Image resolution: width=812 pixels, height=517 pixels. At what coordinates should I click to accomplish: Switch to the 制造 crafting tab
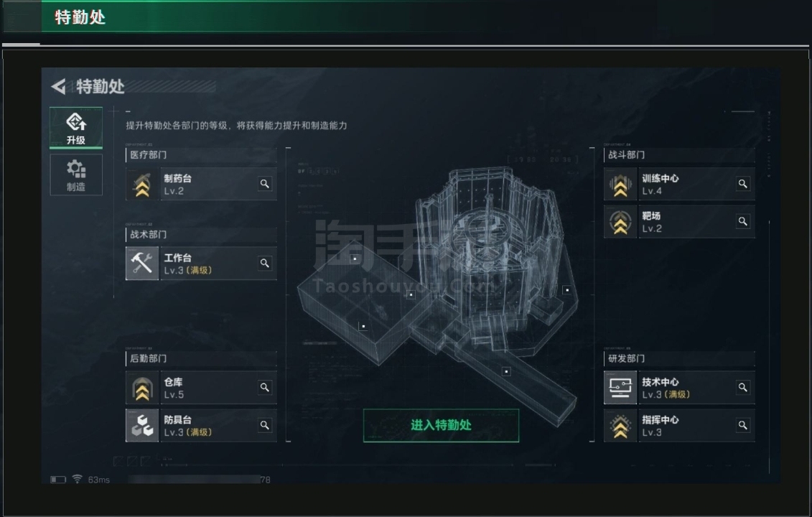click(76, 175)
